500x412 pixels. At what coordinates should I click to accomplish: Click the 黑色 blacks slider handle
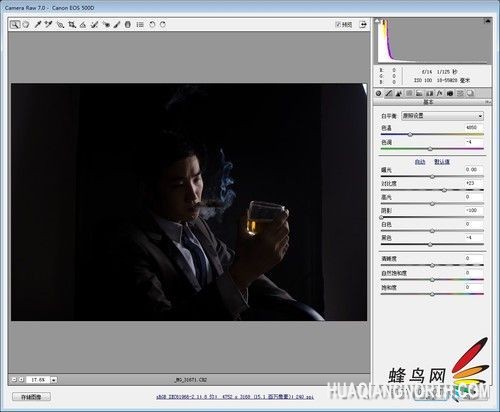pyautogui.click(x=430, y=245)
